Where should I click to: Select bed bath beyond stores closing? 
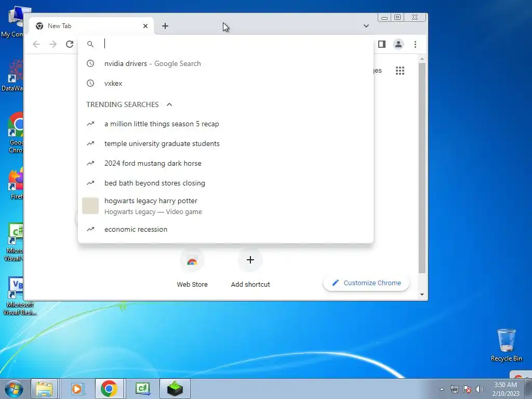pos(225,183)
